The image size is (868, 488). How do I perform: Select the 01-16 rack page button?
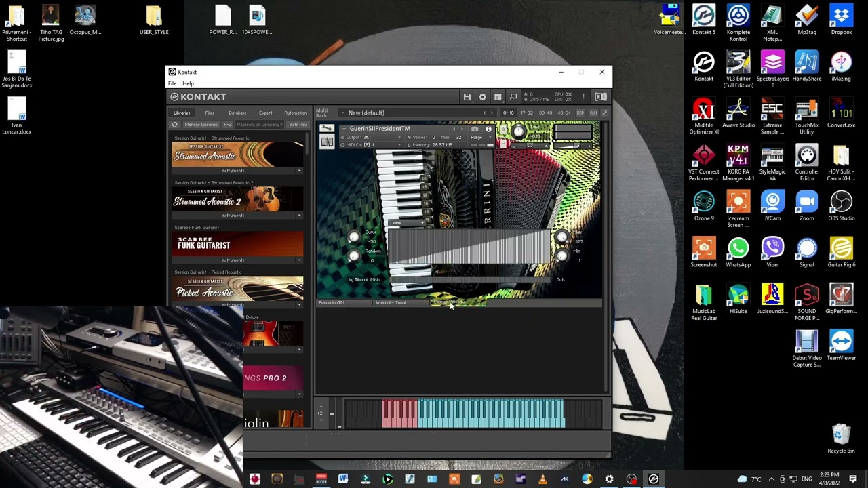(508, 113)
